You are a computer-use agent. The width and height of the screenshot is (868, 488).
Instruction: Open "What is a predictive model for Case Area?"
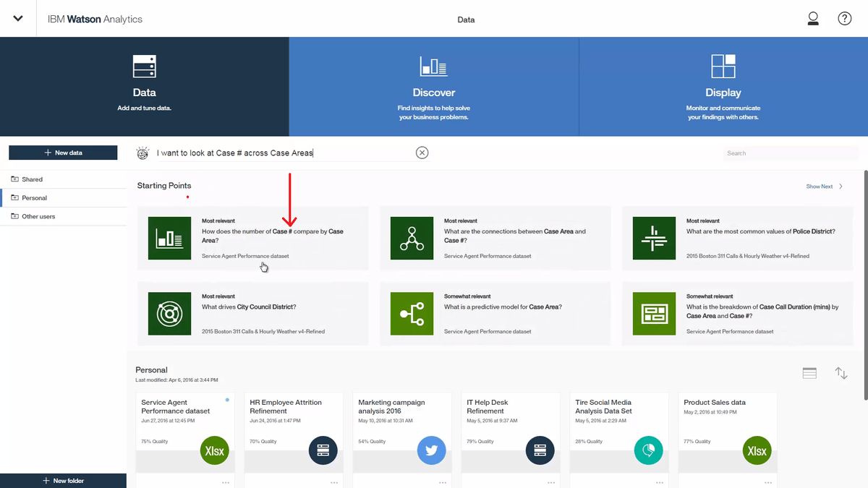tap(503, 307)
